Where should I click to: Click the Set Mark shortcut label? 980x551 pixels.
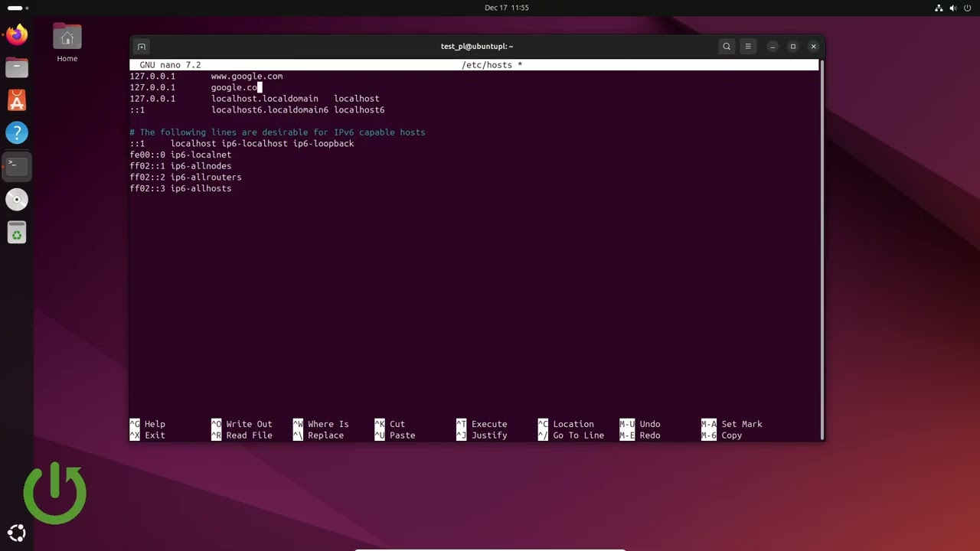pos(742,424)
